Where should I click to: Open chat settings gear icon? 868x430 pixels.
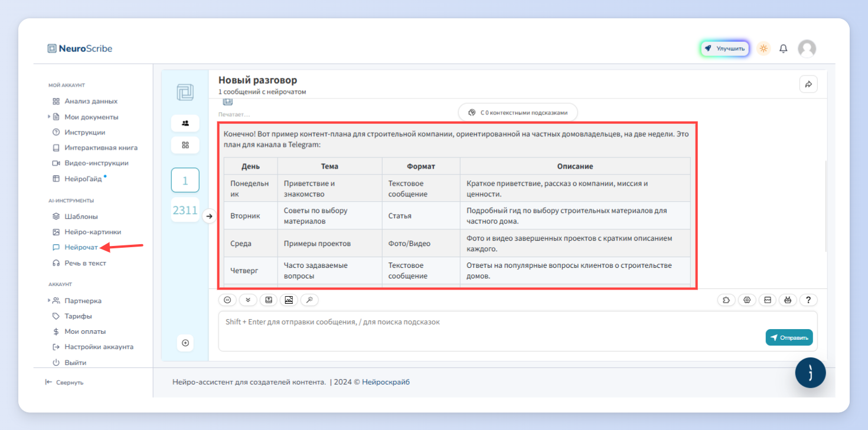pos(747,300)
